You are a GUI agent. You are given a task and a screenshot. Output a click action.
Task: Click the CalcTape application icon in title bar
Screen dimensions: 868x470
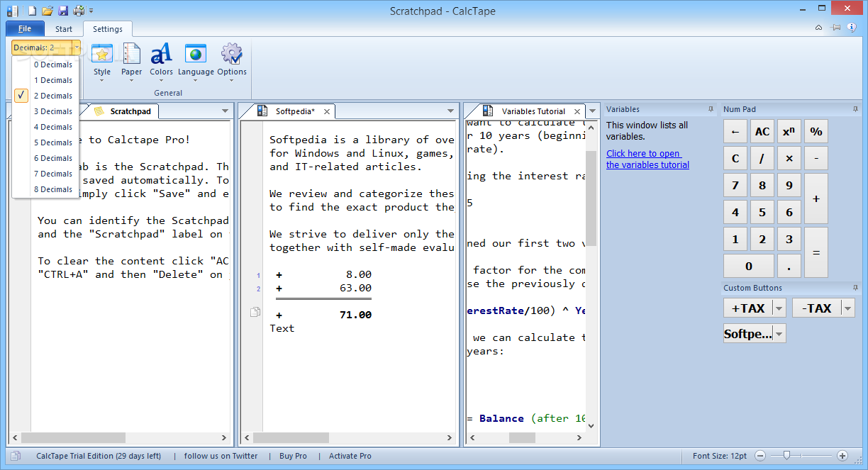pyautogui.click(x=12, y=11)
